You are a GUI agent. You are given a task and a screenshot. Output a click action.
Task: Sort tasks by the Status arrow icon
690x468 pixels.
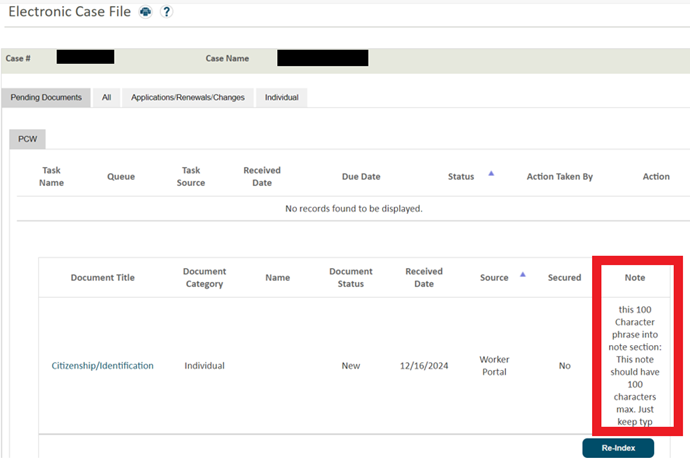(491, 174)
